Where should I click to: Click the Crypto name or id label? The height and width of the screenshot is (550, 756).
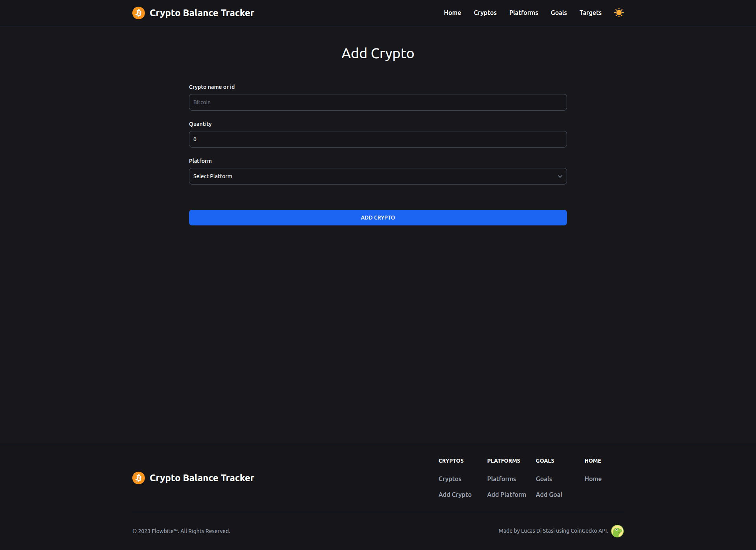click(212, 87)
